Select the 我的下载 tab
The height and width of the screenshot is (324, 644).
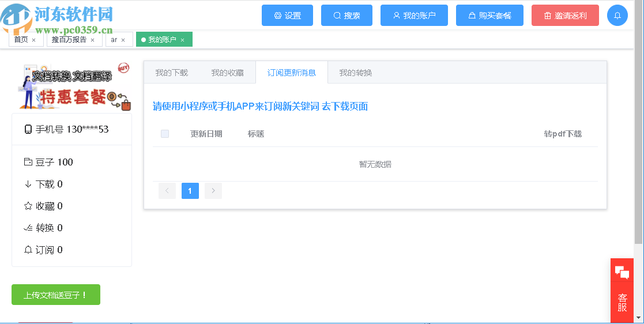pos(172,73)
